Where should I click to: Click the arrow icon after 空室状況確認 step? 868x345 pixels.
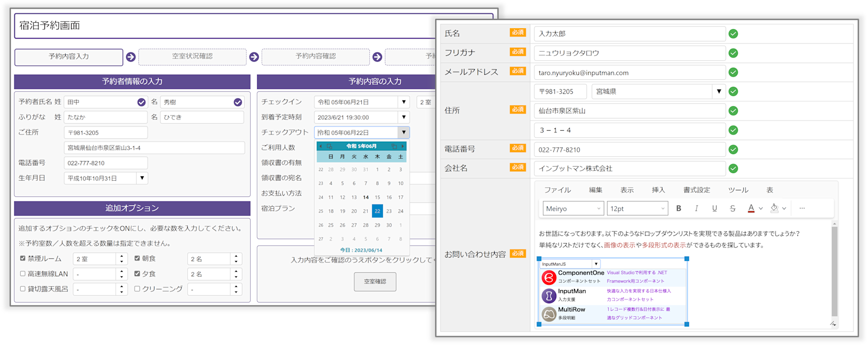click(254, 57)
